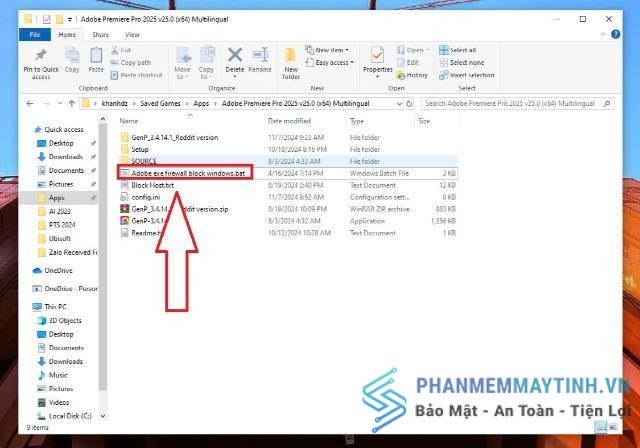Open the New item dropdown
Viewport: 640px width, 448px height.
(327, 50)
